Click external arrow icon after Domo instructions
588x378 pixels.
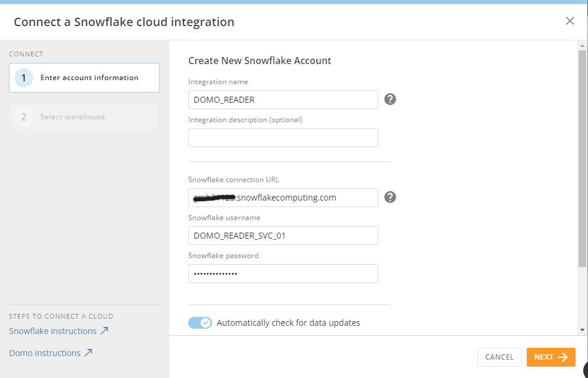pyautogui.click(x=88, y=353)
